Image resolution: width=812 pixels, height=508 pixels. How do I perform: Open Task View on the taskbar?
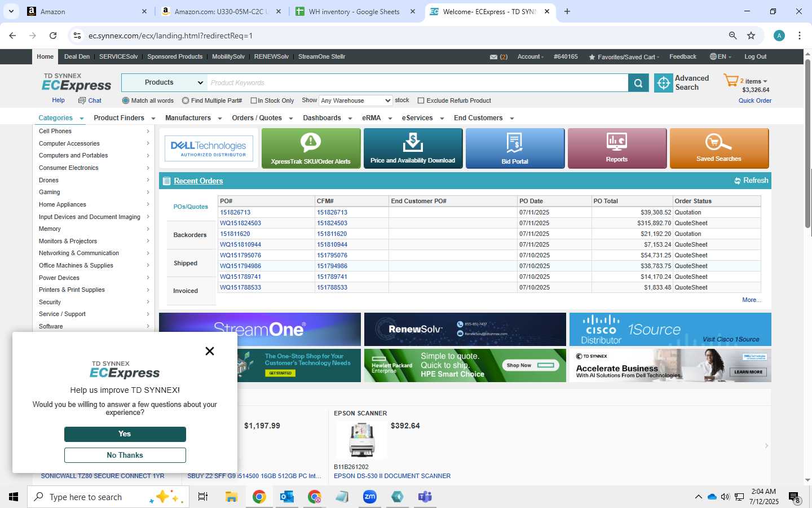point(203,497)
